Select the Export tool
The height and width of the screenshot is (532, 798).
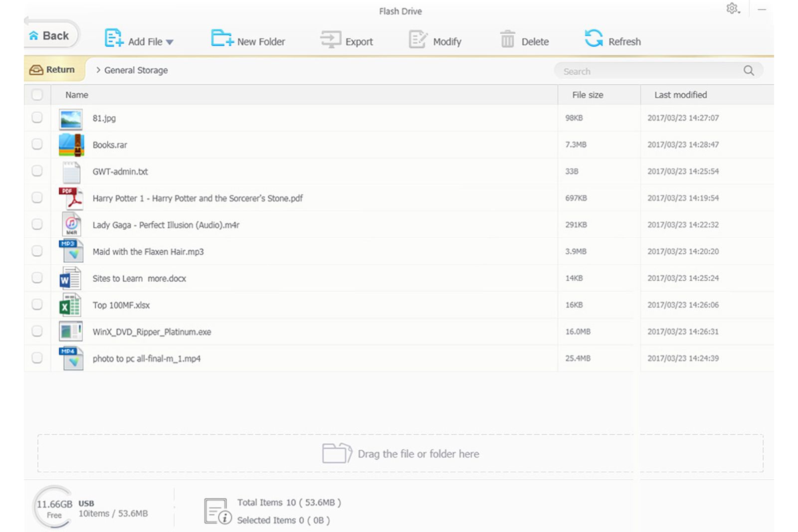[348, 41]
